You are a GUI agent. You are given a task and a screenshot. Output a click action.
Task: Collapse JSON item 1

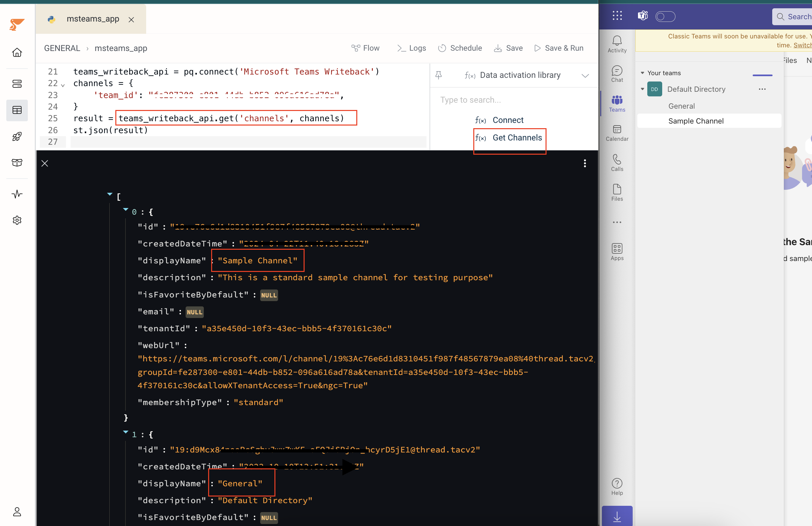[x=126, y=432]
